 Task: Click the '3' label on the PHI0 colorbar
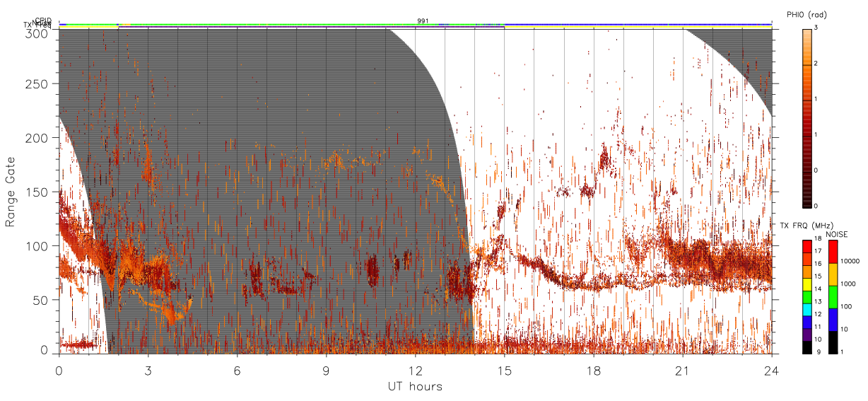point(816,28)
